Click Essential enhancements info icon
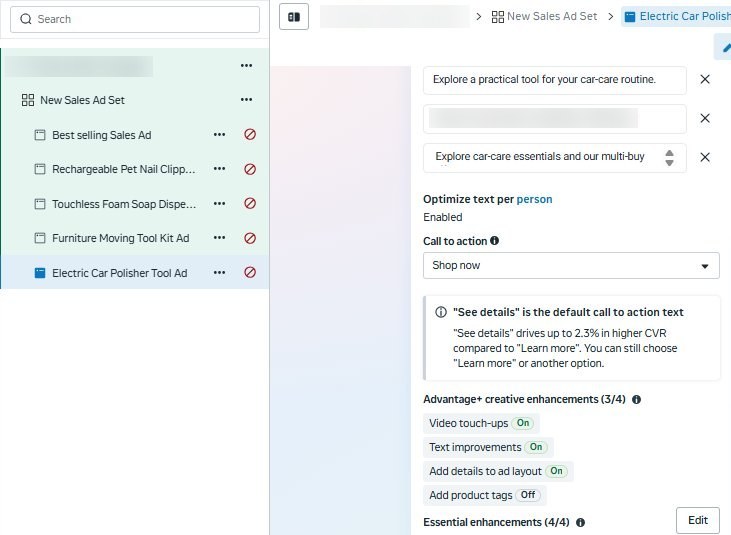 tap(580, 523)
